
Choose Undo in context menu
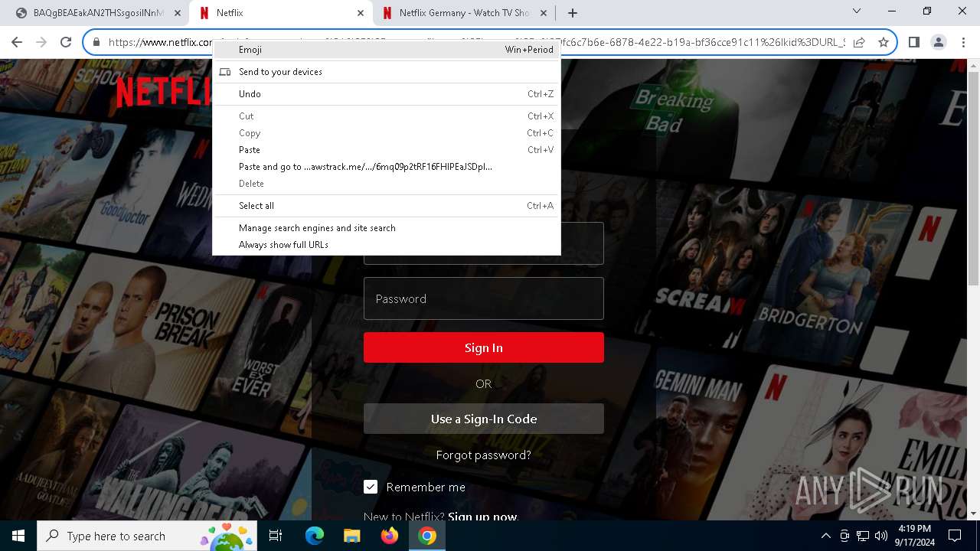(387, 94)
